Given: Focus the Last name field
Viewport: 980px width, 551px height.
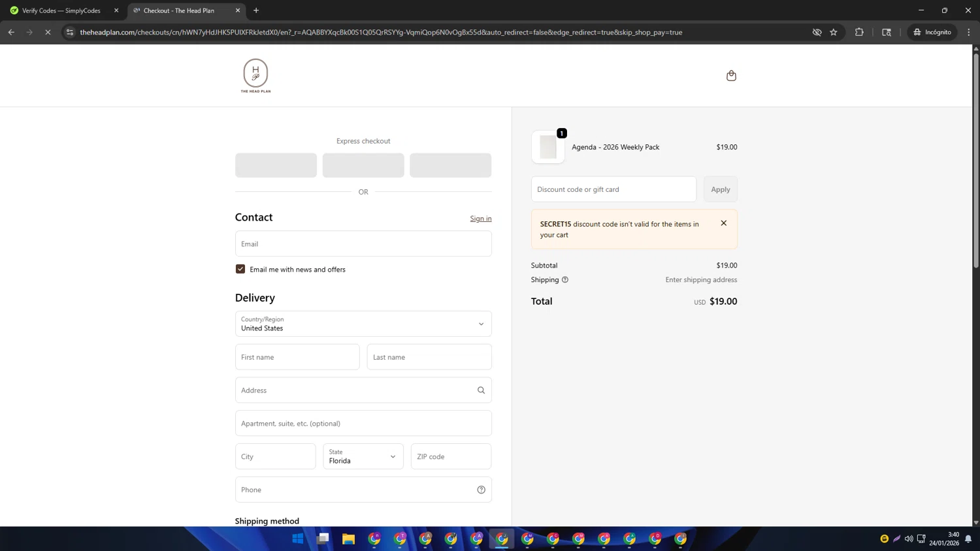Looking at the screenshot, I should (429, 357).
